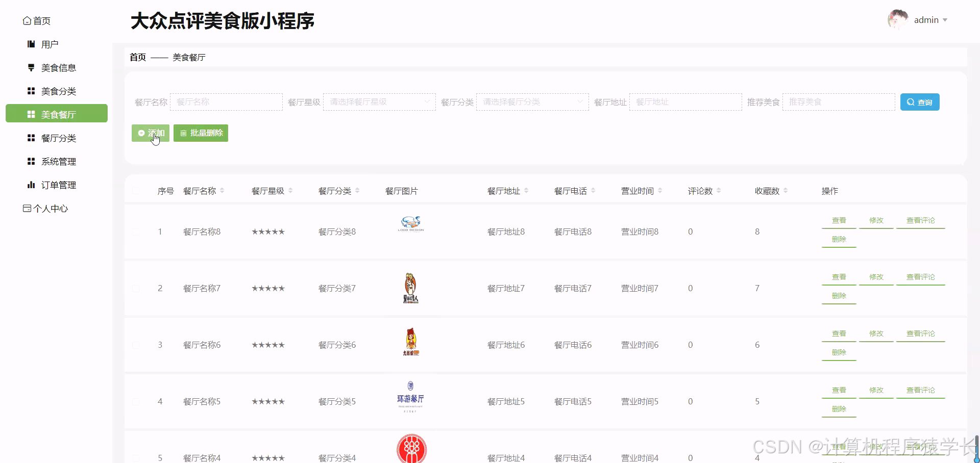Viewport: 980px width, 463px height.
Task: Focus the 餐厅地址 search input
Action: [x=685, y=102]
